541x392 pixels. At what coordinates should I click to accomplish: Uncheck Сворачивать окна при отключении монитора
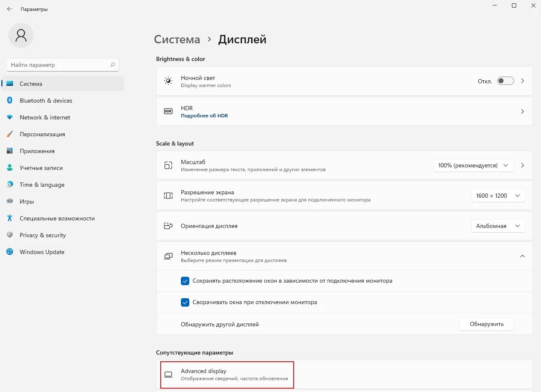pyautogui.click(x=185, y=302)
